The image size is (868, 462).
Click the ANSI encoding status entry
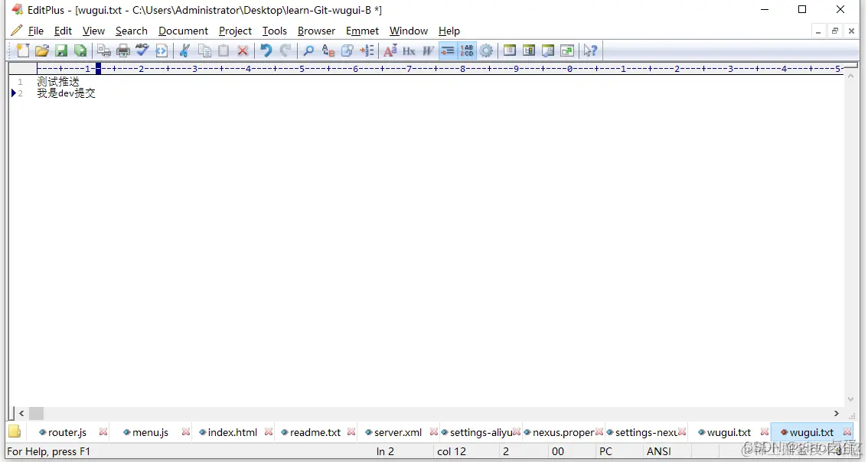point(659,451)
